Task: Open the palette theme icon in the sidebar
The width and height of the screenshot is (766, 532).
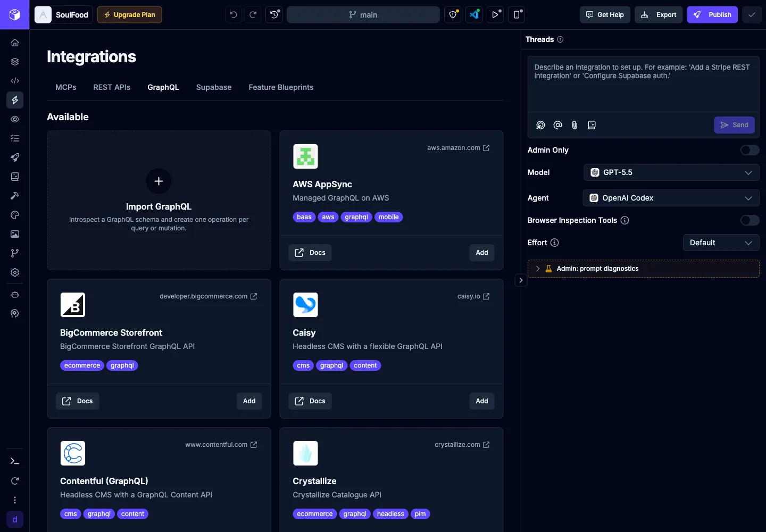Action: (15, 215)
